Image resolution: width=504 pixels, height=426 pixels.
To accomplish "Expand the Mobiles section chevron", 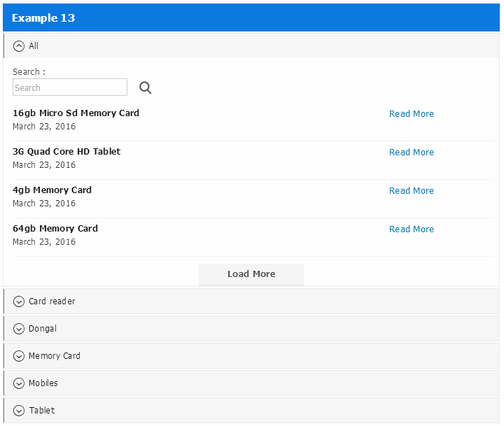I will [x=19, y=383].
